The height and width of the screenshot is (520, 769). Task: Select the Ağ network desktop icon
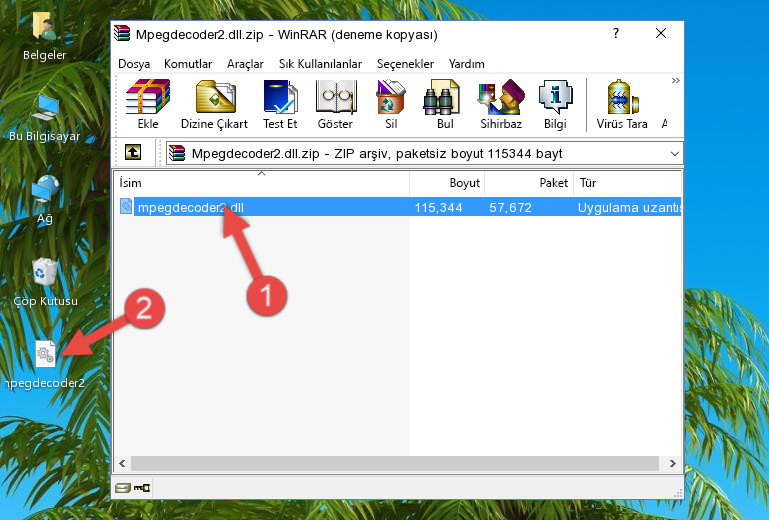pos(45,199)
